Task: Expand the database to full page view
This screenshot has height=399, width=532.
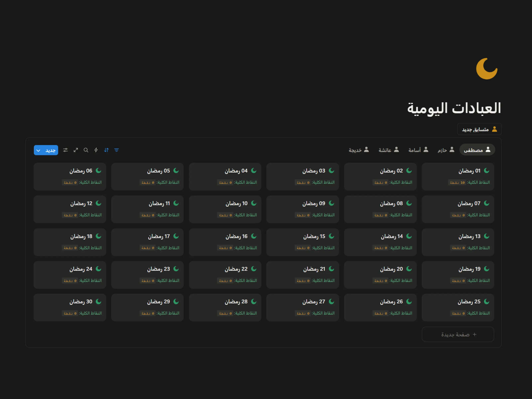Action: [75, 150]
